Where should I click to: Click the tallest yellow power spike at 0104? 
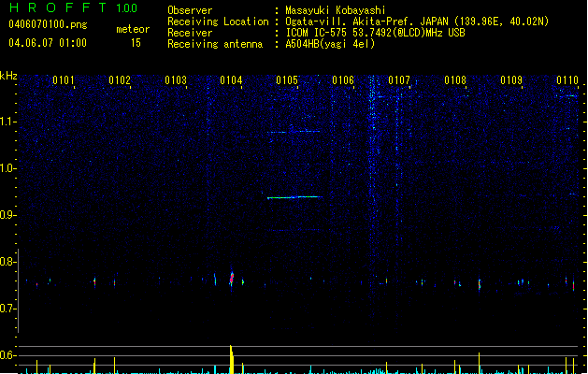tap(232, 359)
